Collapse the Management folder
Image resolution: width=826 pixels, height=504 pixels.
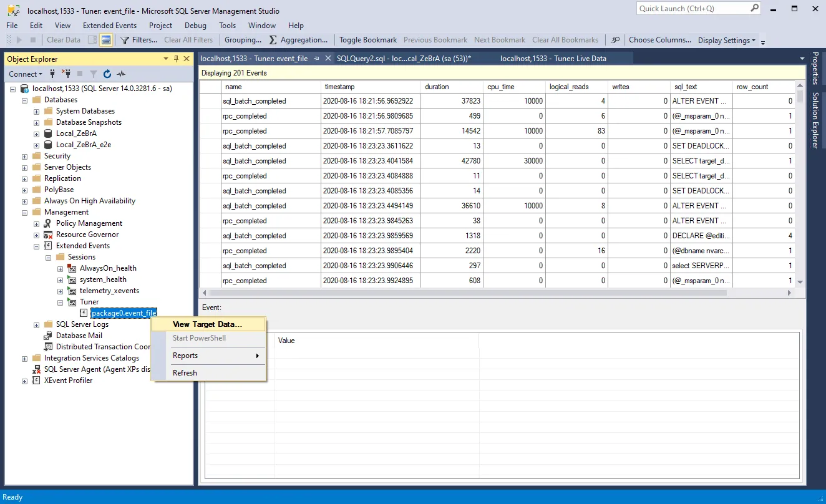[25, 212]
